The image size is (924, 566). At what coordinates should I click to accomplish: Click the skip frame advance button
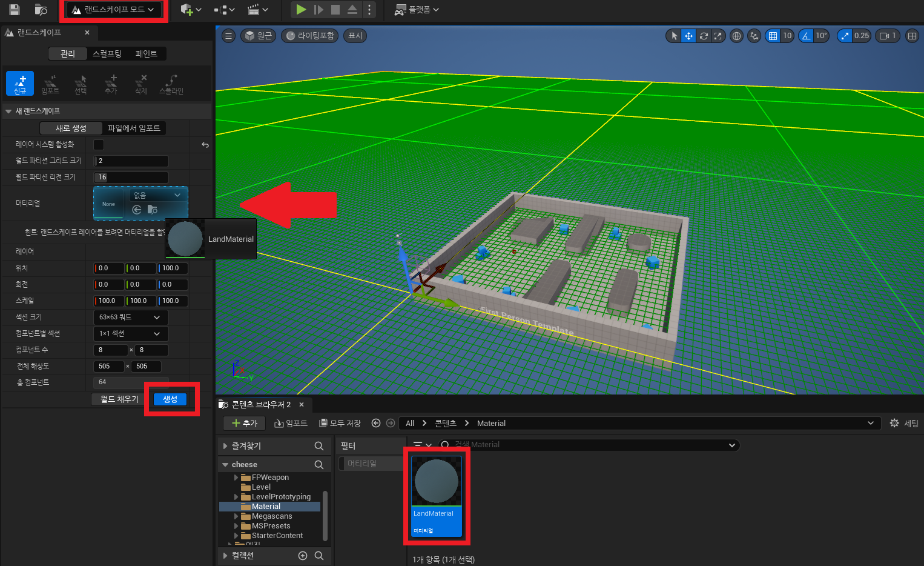tap(318, 10)
